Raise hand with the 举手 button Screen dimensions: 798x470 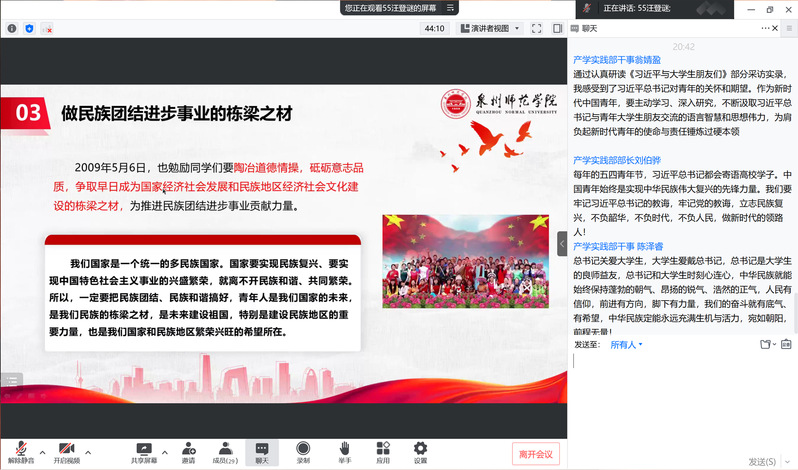(x=344, y=451)
